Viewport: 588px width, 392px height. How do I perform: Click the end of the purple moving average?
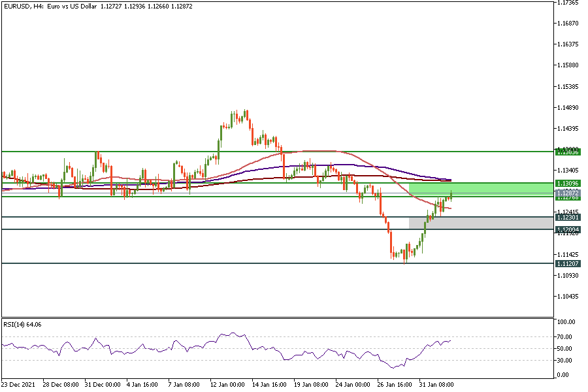[x=449, y=180]
